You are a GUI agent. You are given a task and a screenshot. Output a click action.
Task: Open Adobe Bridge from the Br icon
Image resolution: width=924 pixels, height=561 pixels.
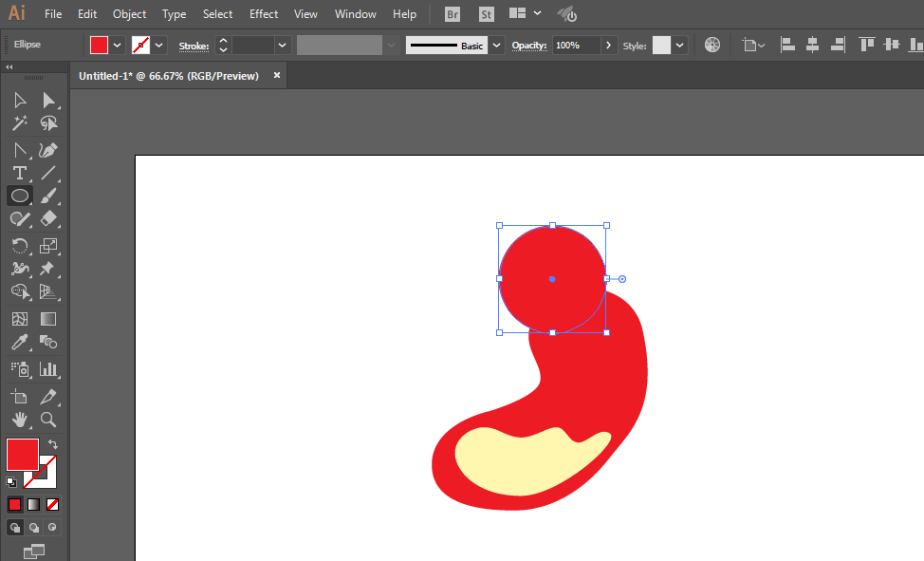pyautogui.click(x=453, y=14)
